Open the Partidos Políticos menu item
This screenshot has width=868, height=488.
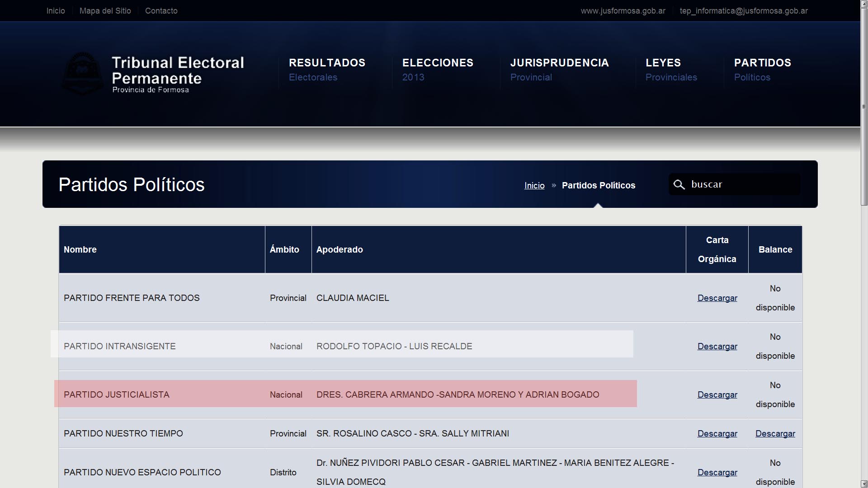(762, 70)
